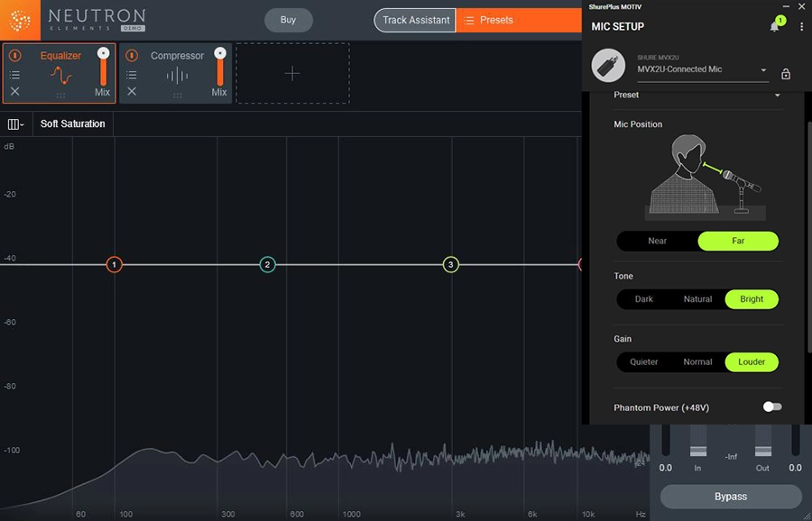This screenshot has width=812, height=521.
Task: Click the MOTIV panel vertical scrollbar
Action: click(809, 238)
